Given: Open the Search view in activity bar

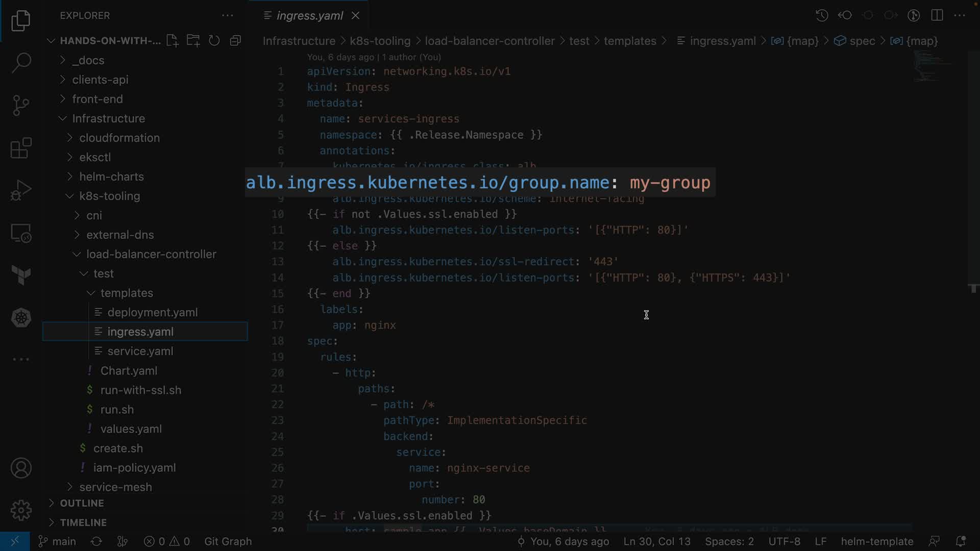Looking at the screenshot, I should pyautogui.click(x=21, y=63).
